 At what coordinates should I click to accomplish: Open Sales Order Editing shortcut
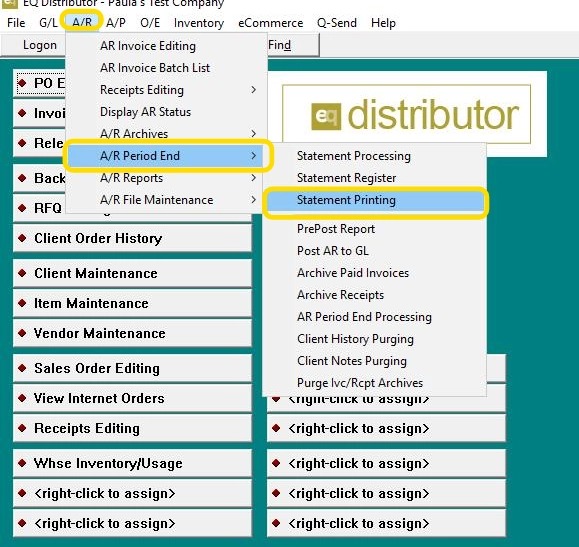[x=132, y=368]
